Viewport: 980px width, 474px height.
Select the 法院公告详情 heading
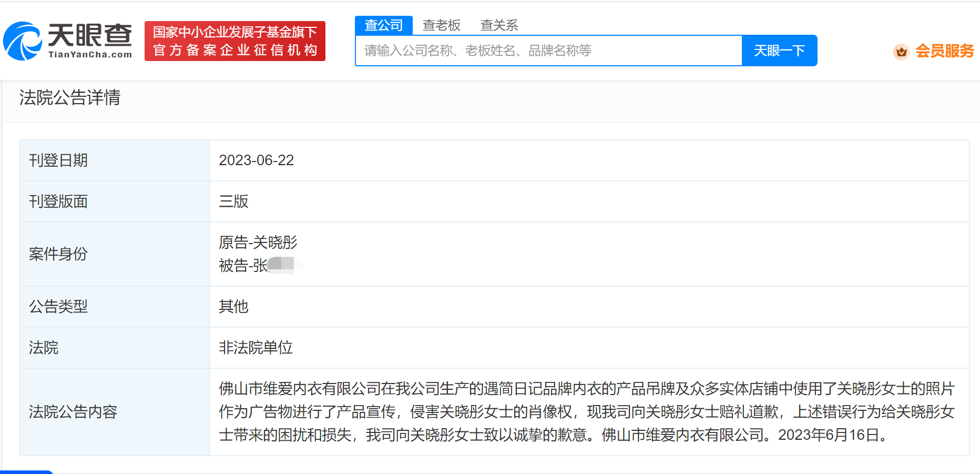click(x=70, y=97)
